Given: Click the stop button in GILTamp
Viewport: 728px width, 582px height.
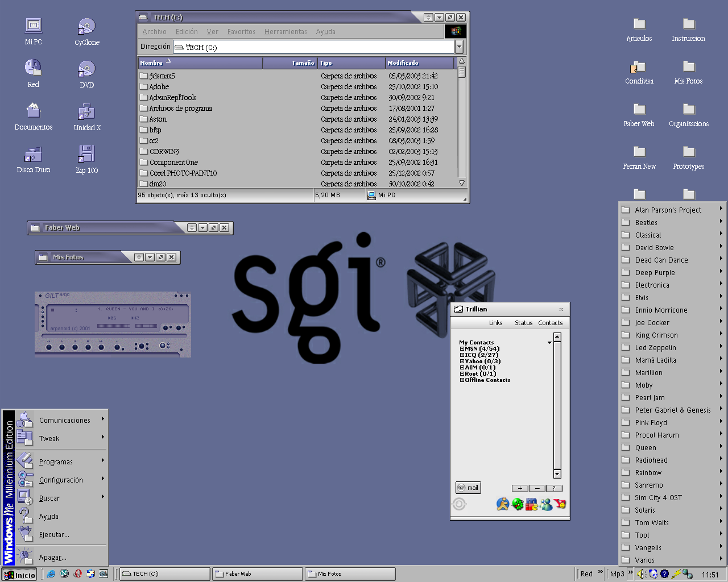Looking at the screenshot, I should click(x=88, y=347).
